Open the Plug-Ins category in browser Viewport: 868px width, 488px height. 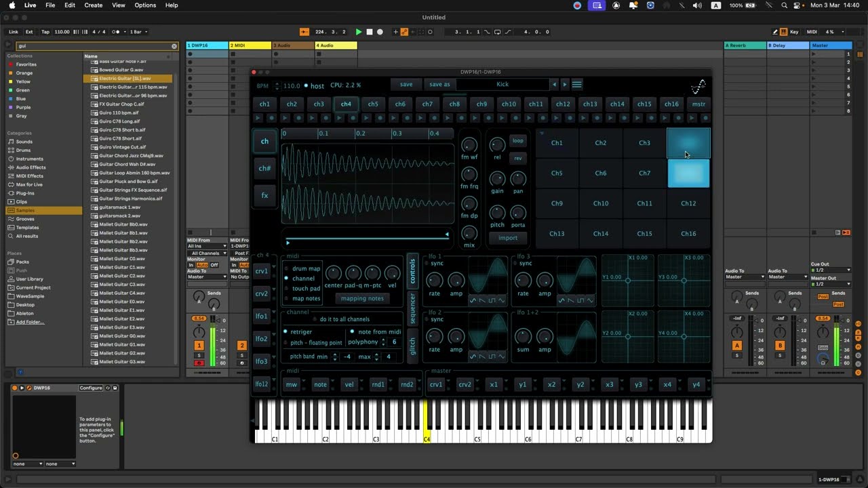[26, 193]
